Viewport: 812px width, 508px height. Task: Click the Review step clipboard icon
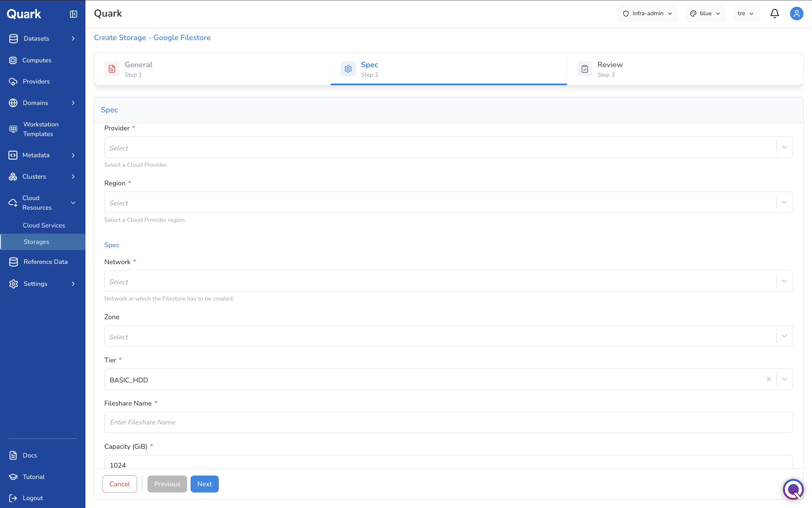pos(584,69)
